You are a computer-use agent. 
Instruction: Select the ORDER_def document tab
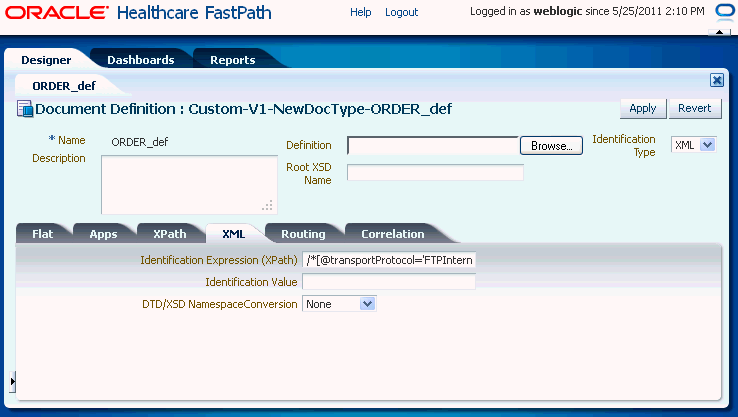click(64, 86)
